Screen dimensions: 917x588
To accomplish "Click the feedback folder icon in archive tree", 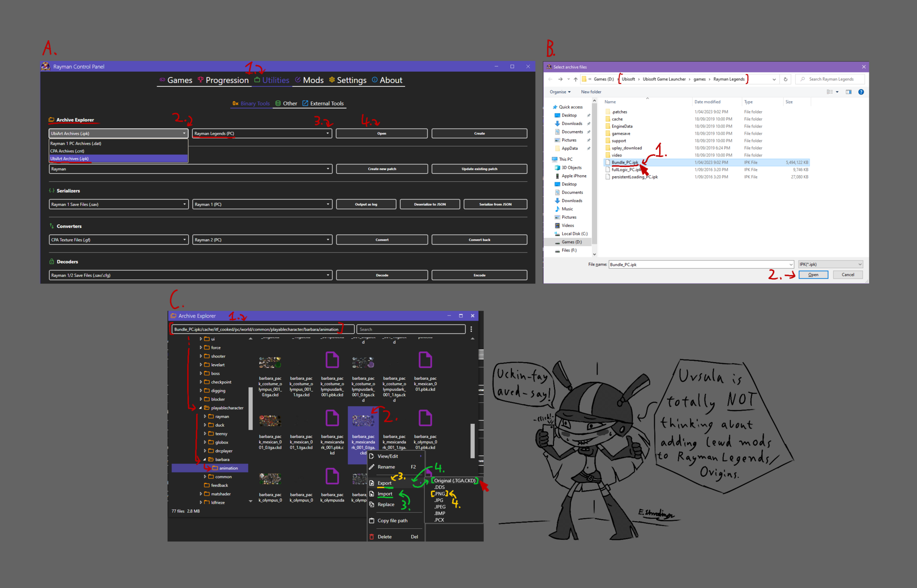I will click(207, 485).
